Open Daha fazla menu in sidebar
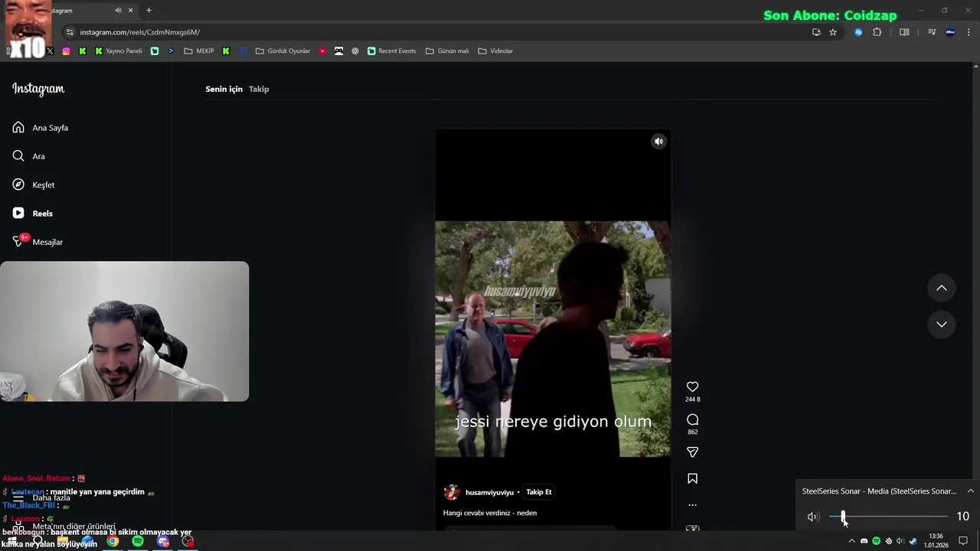This screenshot has height=551, width=980. coord(41,498)
